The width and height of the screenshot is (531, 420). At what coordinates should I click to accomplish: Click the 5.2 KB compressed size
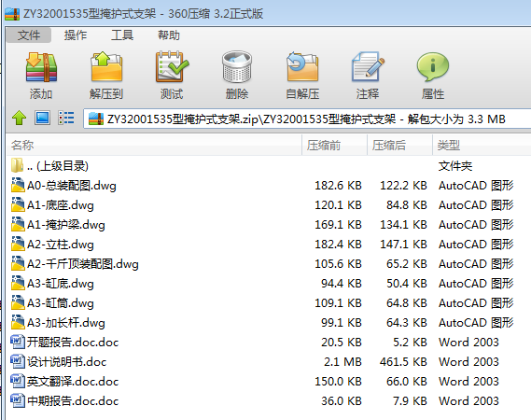tap(410, 343)
